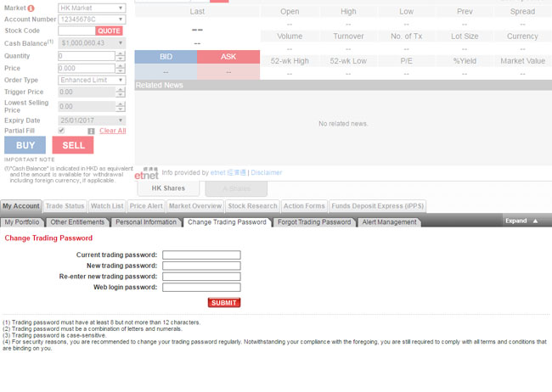Focus the Current trading password field
Screen dimensions: 552x392
click(x=201, y=255)
